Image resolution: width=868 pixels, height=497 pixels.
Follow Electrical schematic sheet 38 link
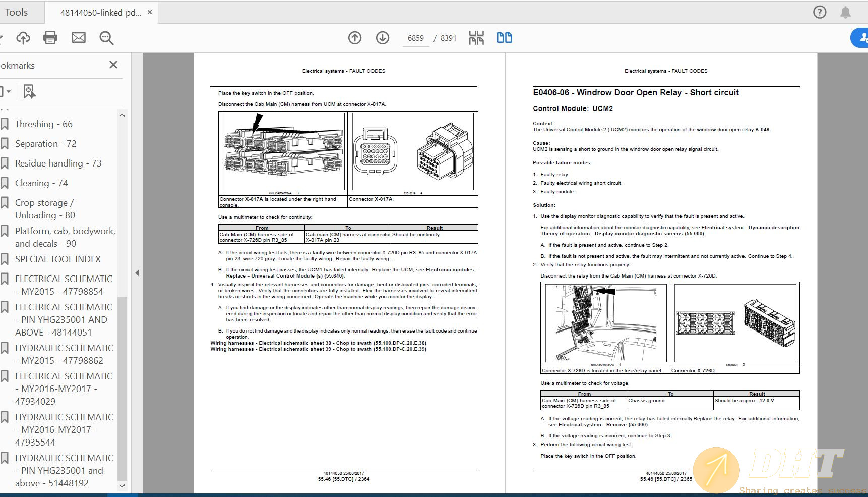[x=319, y=343]
